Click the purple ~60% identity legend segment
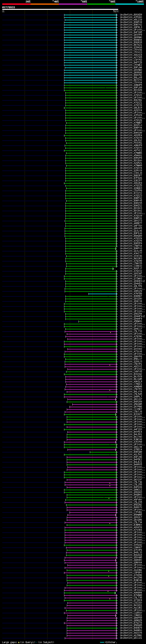146x644 pixels. click(x=73, y=4)
